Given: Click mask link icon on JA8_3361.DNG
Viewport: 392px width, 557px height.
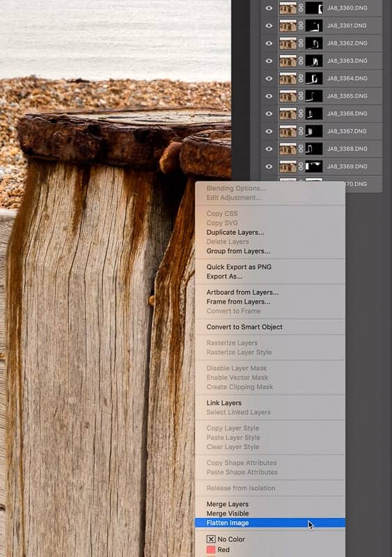Looking at the screenshot, I should (301, 26).
